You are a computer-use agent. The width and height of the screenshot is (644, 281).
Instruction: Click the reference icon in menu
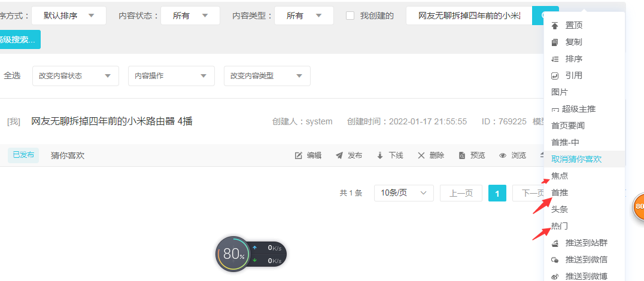pos(555,76)
